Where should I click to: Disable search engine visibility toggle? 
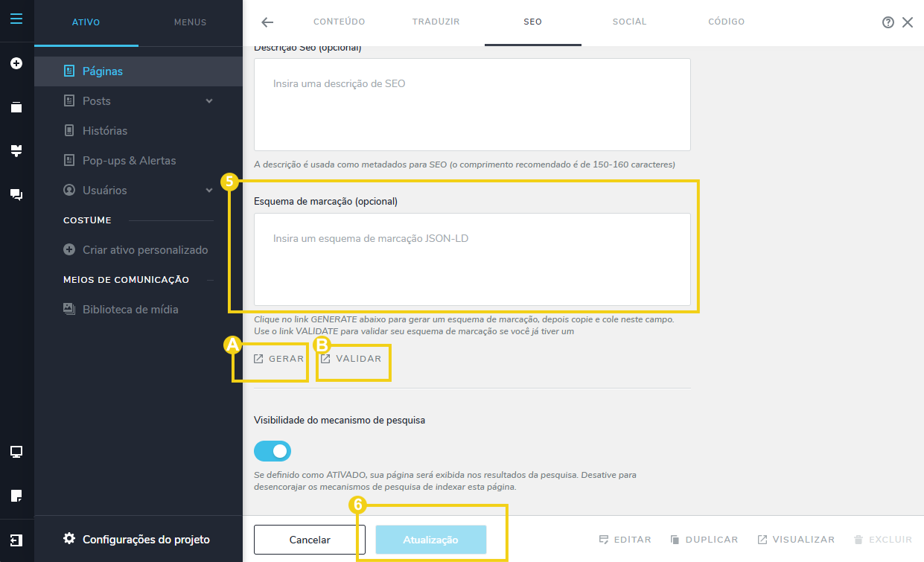(273, 451)
